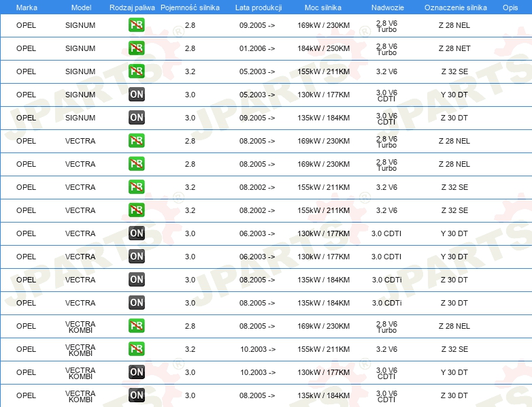The image size is (532, 407).
Task: Click 09.2005 -> in the SIGNUM Z 30 DT row
Action: 257,118
